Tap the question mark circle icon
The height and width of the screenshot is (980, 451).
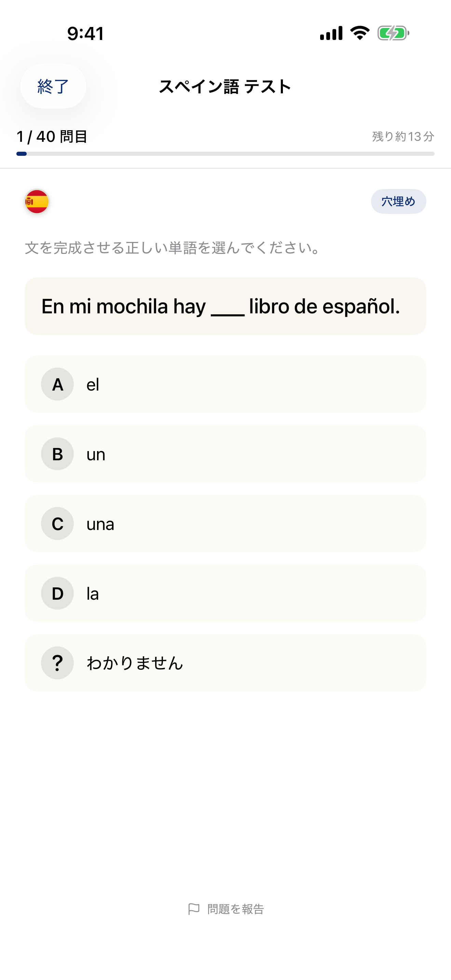pos(57,662)
